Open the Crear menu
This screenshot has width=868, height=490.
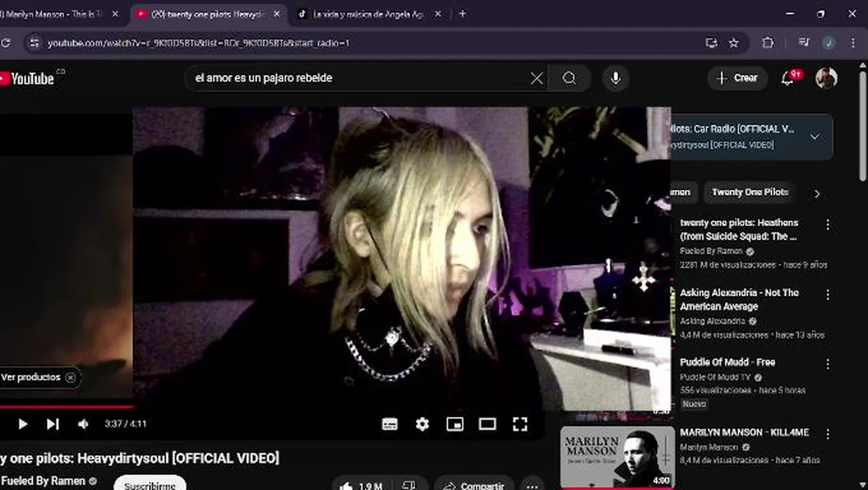737,78
